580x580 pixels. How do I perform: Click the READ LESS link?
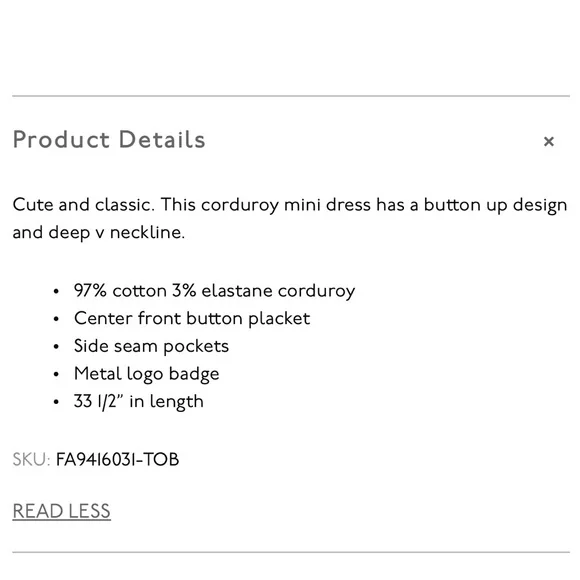click(61, 511)
